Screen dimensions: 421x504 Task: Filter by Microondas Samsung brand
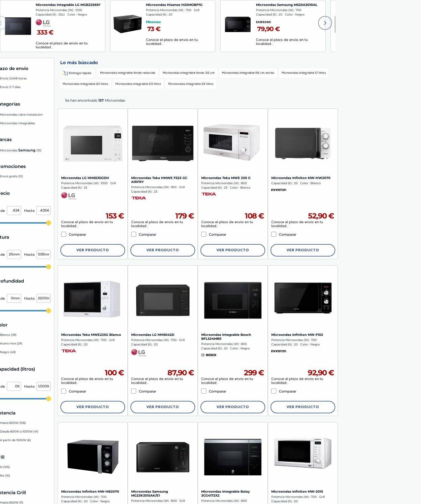(x=21, y=150)
